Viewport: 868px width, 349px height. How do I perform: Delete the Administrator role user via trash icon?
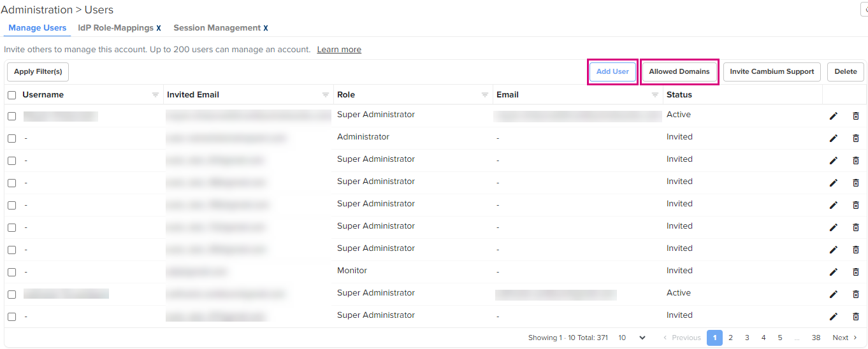856,138
